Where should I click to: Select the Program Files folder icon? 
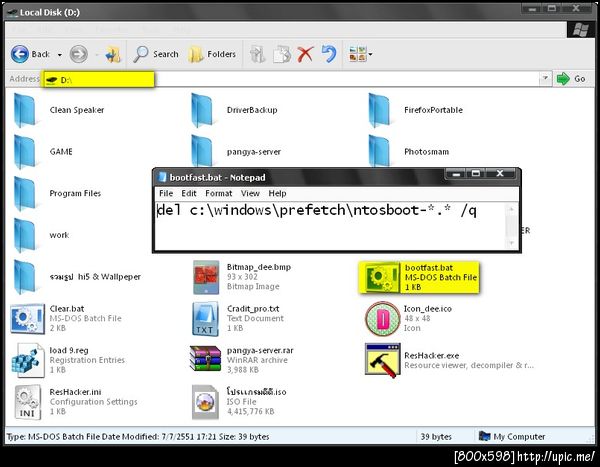(25, 193)
